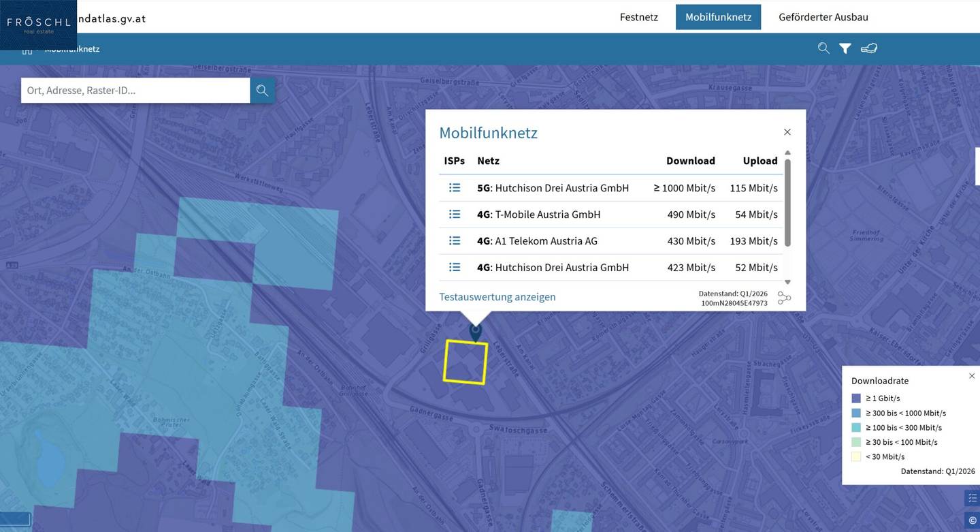Click the ≥ 100 bis < 300 Mbit/s swatch
Viewport: 980px width, 532px height.
[856, 428]
